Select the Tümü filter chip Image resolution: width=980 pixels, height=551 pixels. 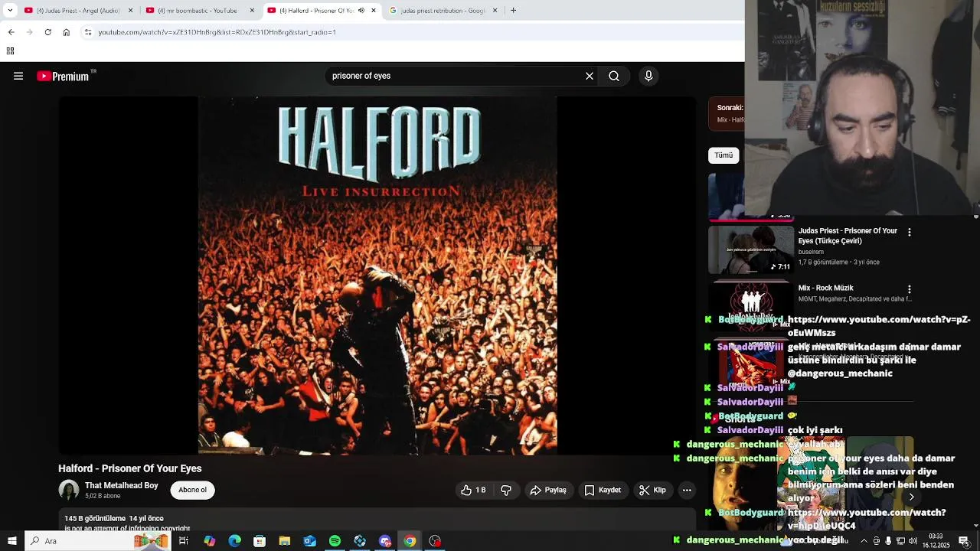[724, 155]
